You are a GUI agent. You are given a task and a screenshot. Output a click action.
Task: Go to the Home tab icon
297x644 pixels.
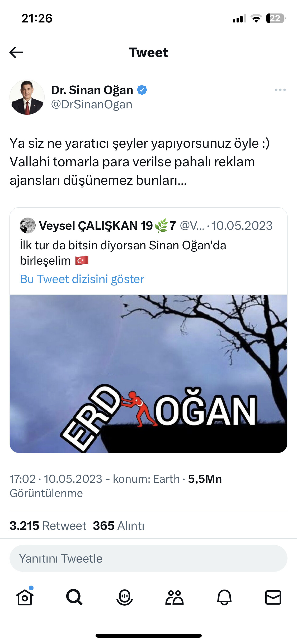tap(25, 597)
